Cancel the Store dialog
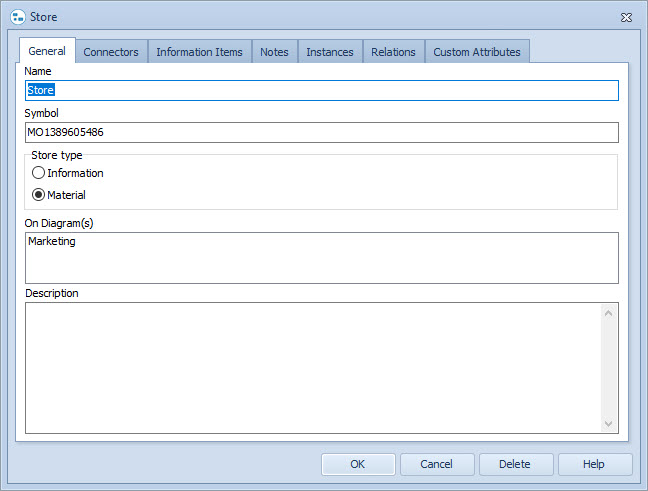 click(436, 464)
